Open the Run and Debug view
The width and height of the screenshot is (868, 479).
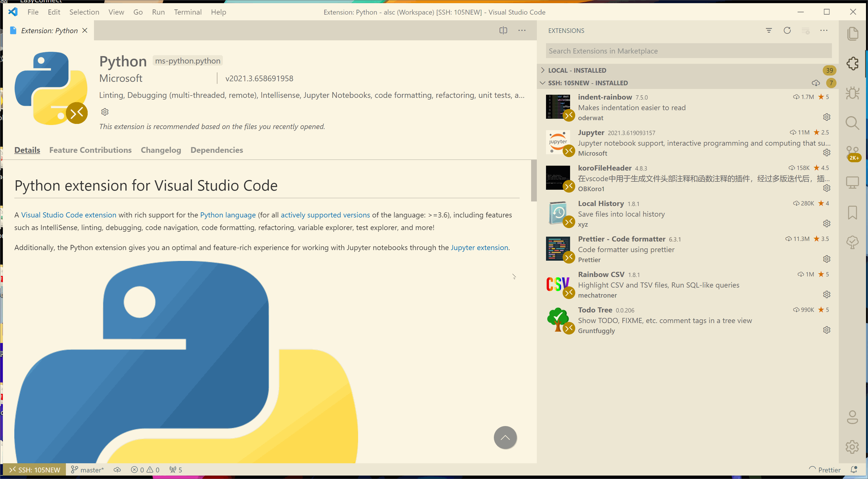coord(853,93)
